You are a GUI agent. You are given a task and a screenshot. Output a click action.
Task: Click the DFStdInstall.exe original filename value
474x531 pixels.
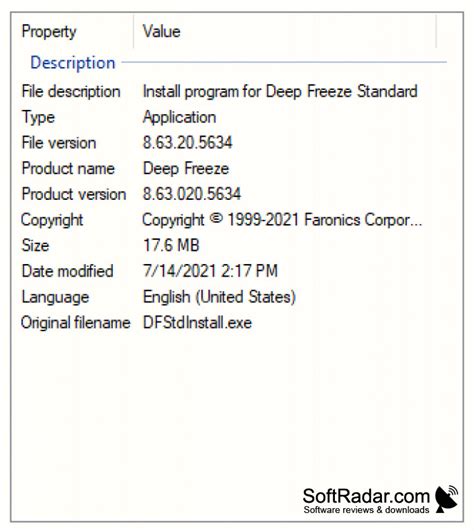point(197,322)
